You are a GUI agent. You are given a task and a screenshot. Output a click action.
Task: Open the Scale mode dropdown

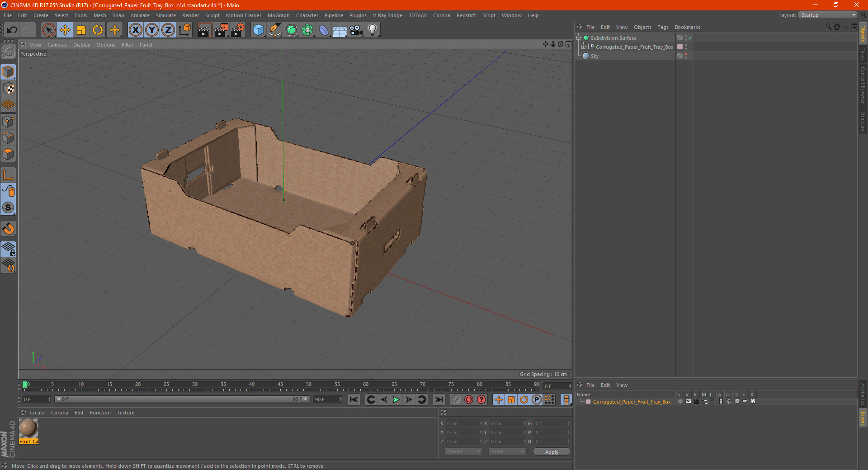pos(507,451)
